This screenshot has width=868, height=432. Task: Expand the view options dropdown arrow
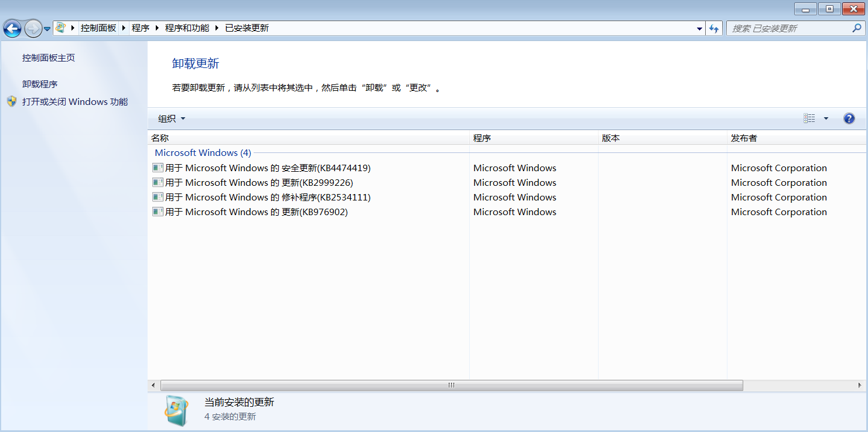coord(826,118)
